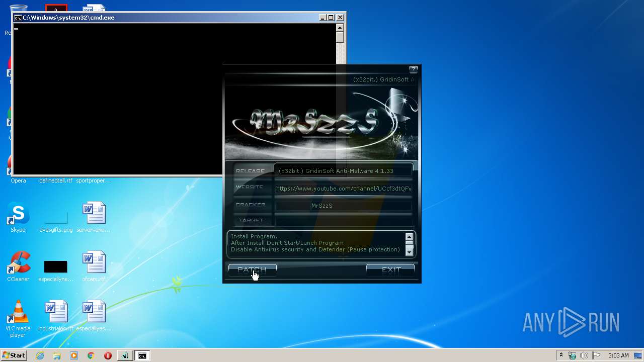Open Windows Explorer from taskbar

tap(57, 355)
